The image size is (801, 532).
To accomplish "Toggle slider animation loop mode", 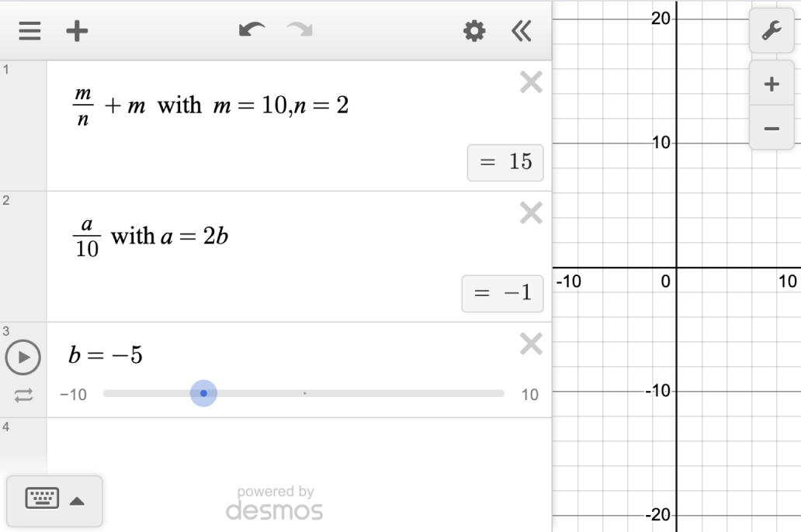I will (x=23, y=396).
